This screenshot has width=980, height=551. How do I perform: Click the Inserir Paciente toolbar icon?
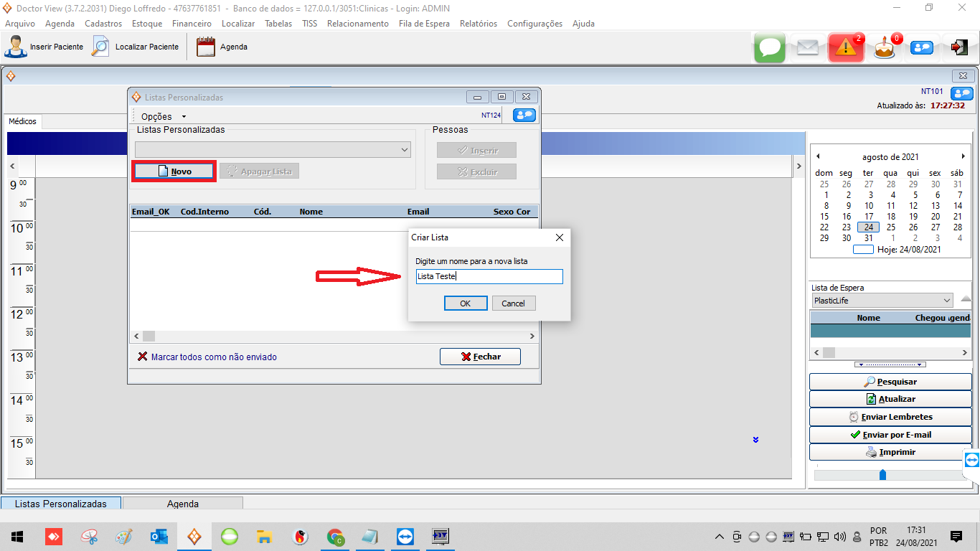pyautogui.click(x=15, y=47)
